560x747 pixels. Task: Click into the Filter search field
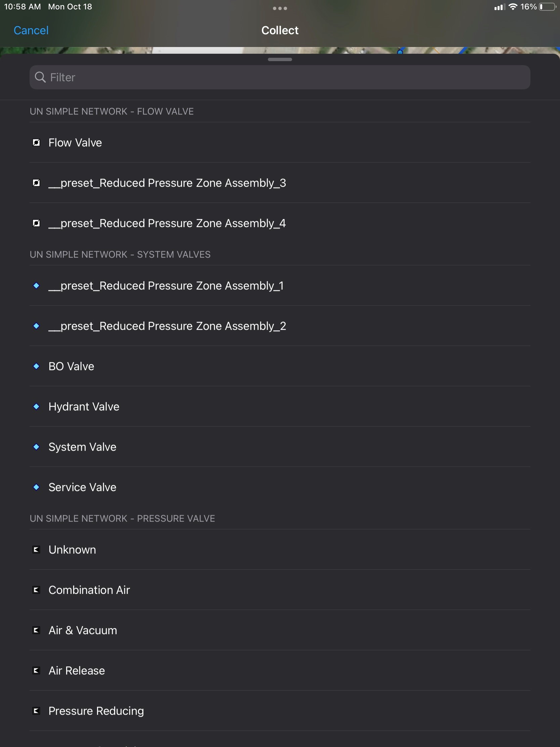pyautogui.click(x=280, y=77)
